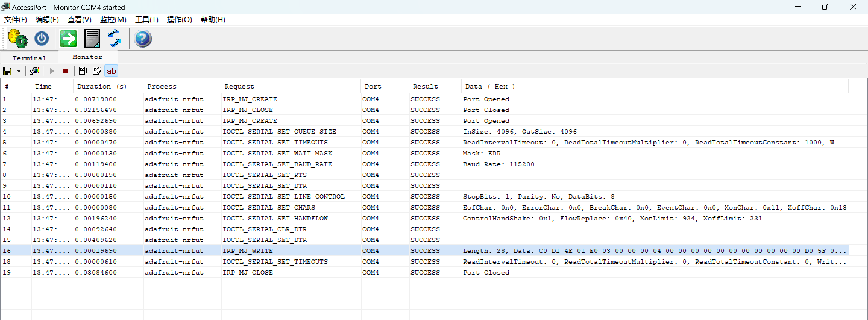Open the 查看(V) menu

click(79, 20)
